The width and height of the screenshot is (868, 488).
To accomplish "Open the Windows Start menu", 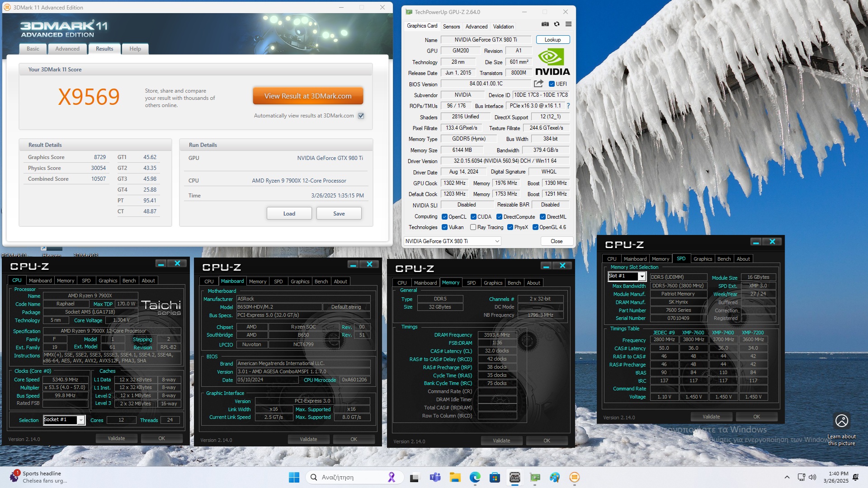I will point(294,477).
